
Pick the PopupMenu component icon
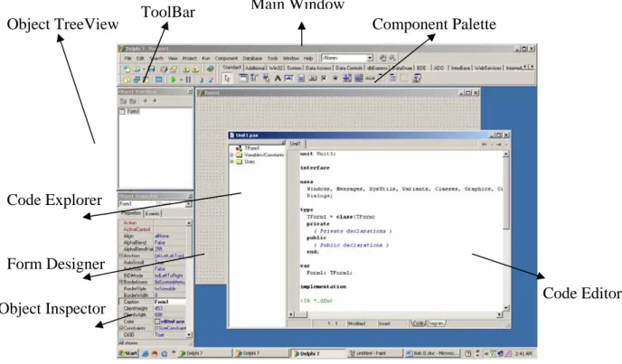point(267,78)
